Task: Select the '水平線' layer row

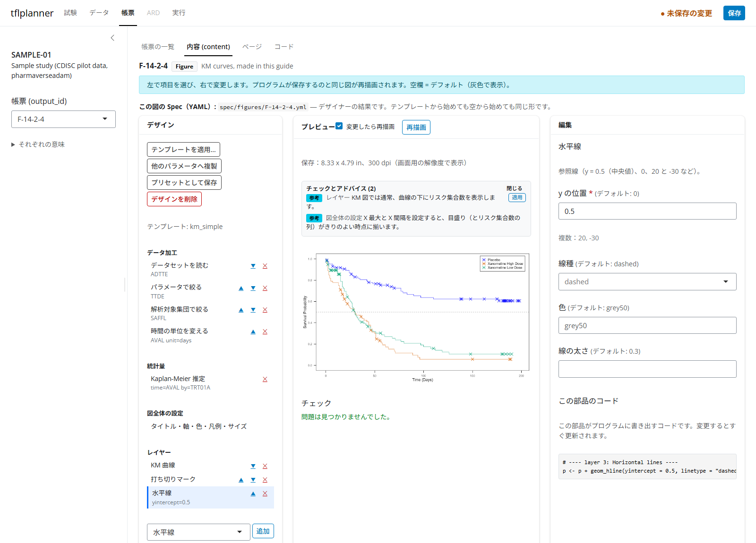Action: tap(210, 497)
